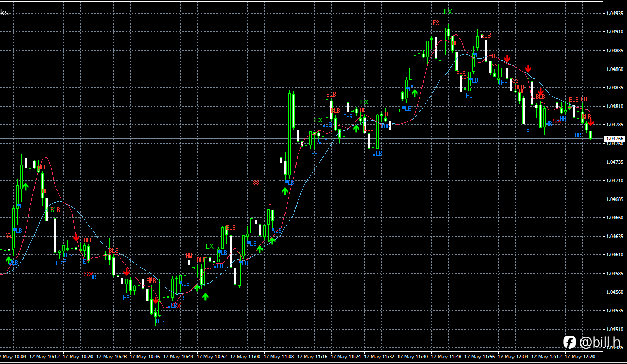Screen dimensions: 627x364
Task: Select the 1.04560 price axis label
Action: tap(615, 292)
